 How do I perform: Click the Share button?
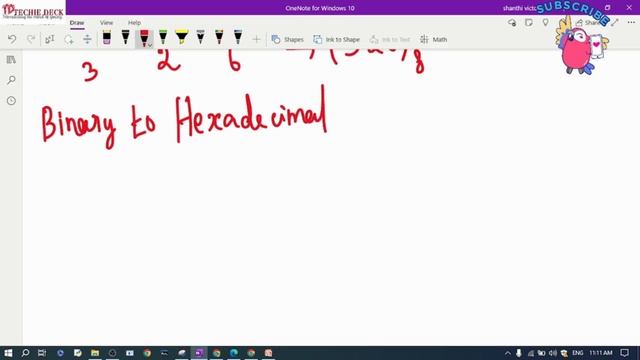pos(587,23)
